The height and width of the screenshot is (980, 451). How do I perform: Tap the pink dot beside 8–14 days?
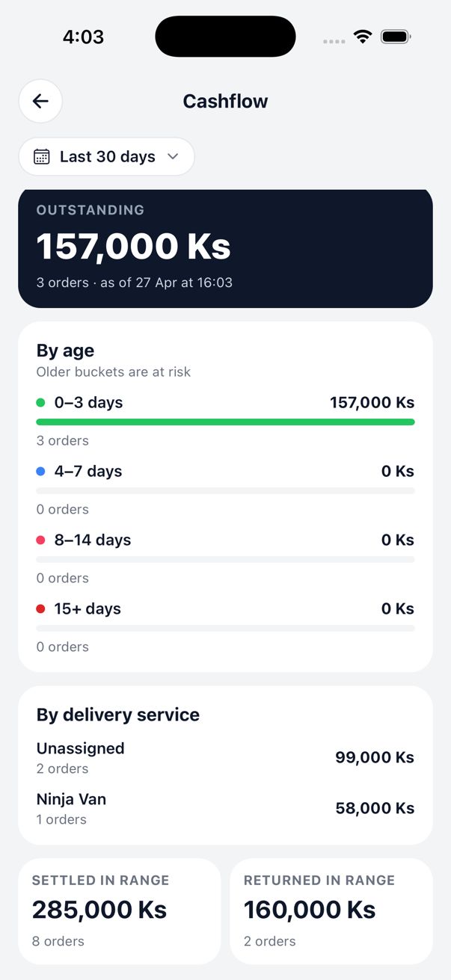40,540
